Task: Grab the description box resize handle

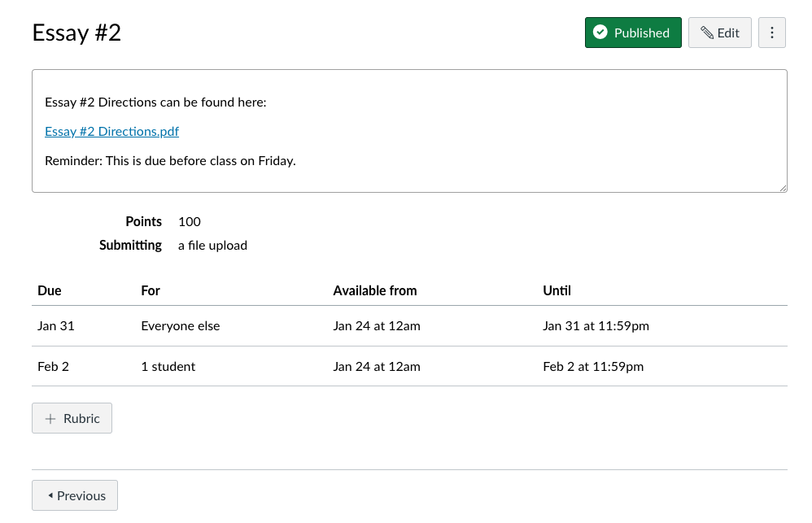Action: click(x=783, y=188)
